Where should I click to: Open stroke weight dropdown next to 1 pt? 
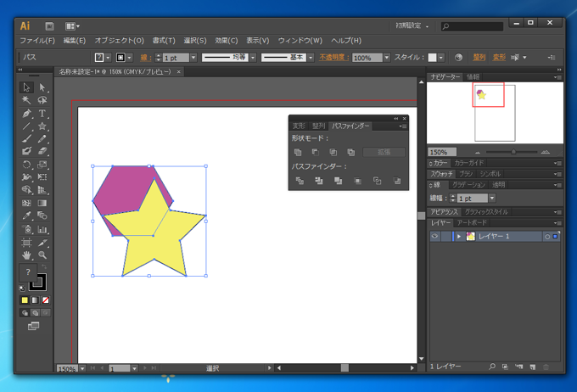(193, 58)
